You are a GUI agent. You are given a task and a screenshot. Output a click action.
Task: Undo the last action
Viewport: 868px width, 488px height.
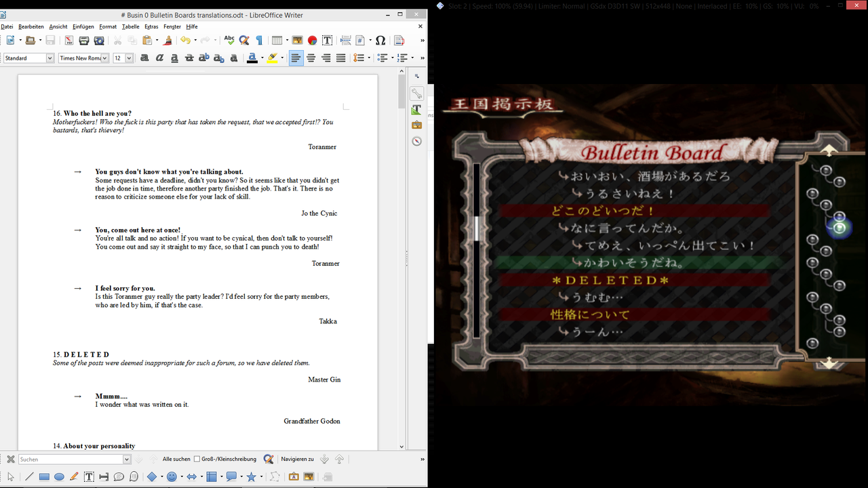(x=184, y=41)
